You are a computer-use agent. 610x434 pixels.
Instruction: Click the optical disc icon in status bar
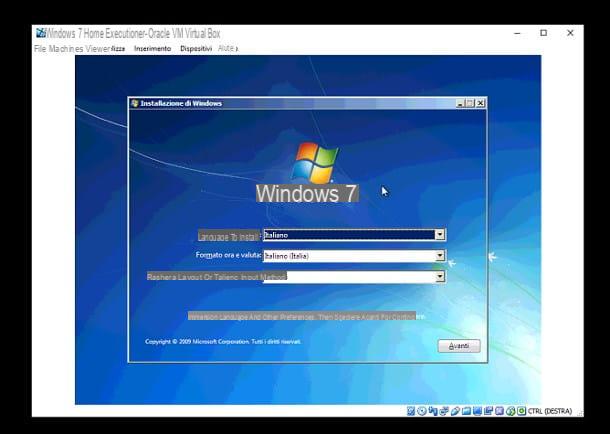(x=422, y=411)
